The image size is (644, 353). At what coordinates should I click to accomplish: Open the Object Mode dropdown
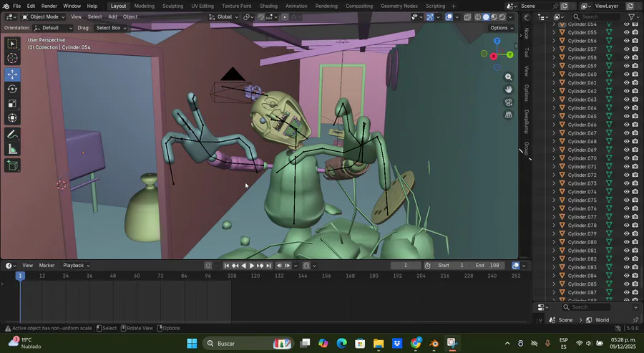(43, 17)
